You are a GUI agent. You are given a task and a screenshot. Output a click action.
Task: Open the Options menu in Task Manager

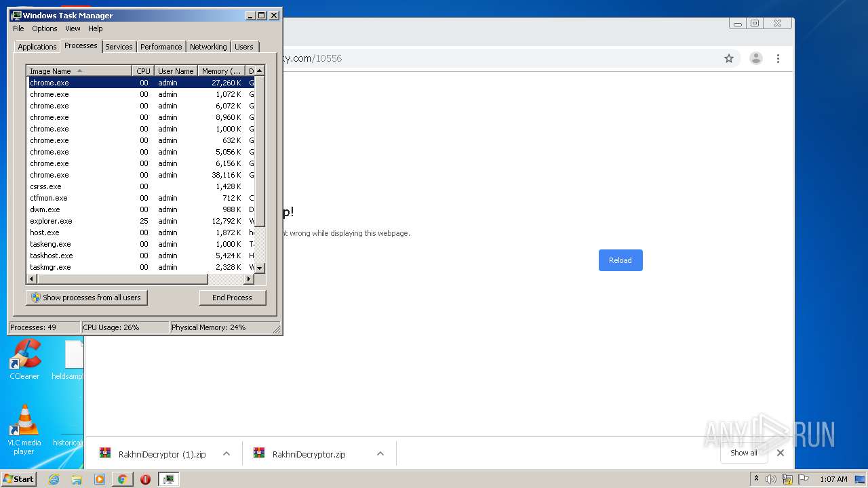[45, 28]
